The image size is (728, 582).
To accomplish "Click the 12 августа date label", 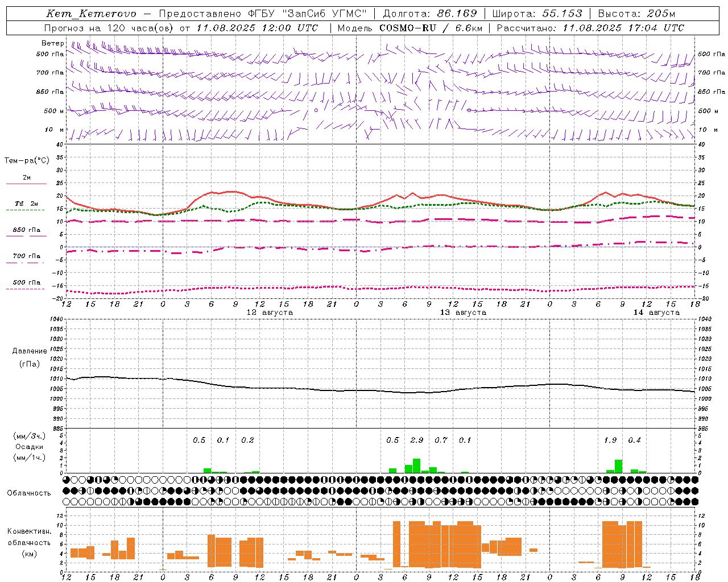I will tap(270, 313).
